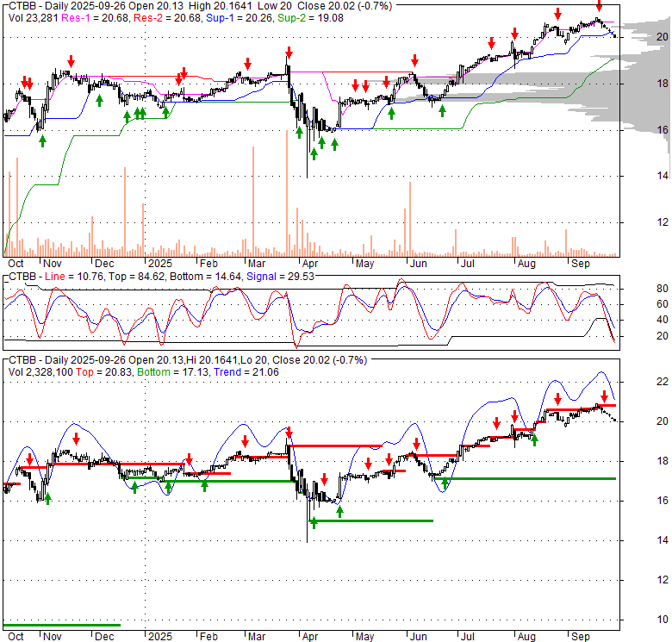Select the Sup-2 = 19.08 label

[310, 18]
